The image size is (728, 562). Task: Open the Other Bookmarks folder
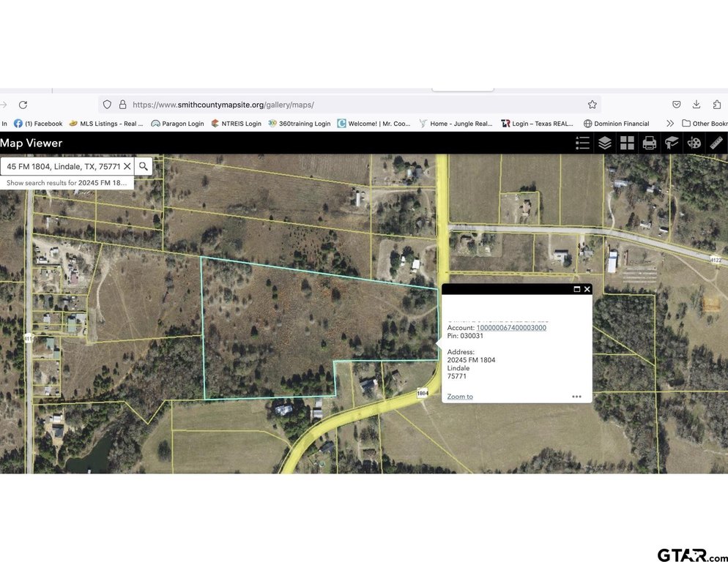[x=705, y=124]
